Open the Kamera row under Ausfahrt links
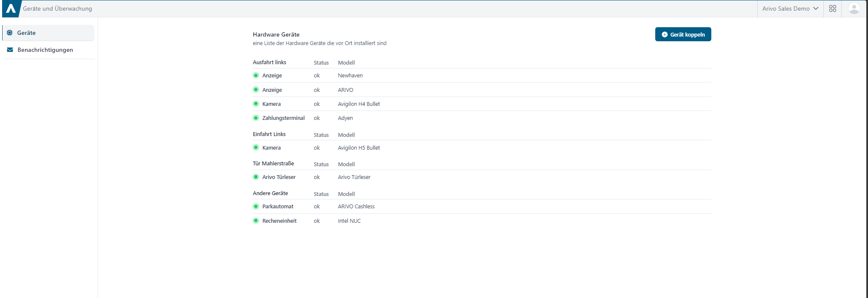This screenshot has width=868, height=298. coord(482,104)
